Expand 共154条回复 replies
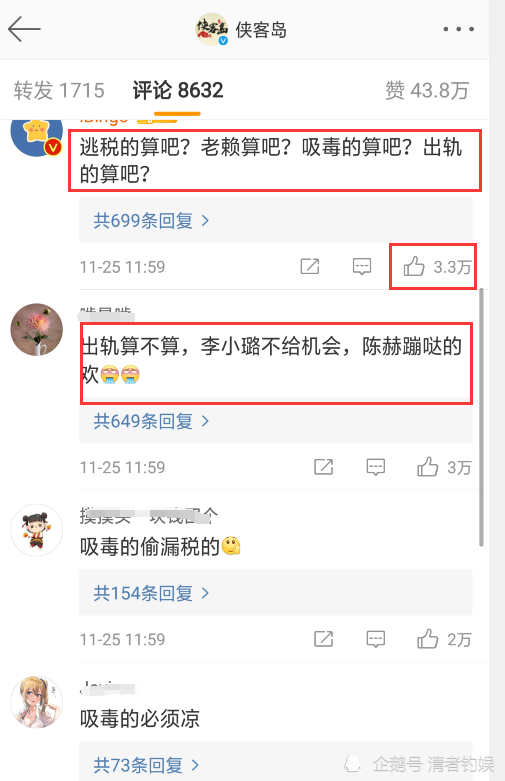This screenshot has height=781, width=505. (151, 593)
